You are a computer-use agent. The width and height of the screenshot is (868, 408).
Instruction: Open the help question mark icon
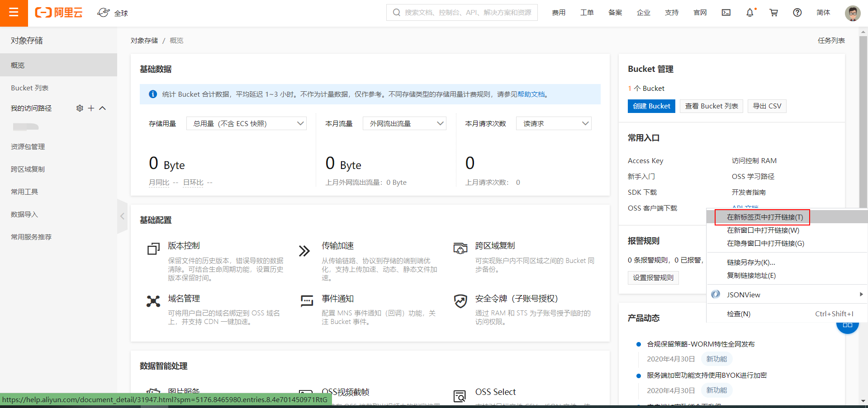797,13
